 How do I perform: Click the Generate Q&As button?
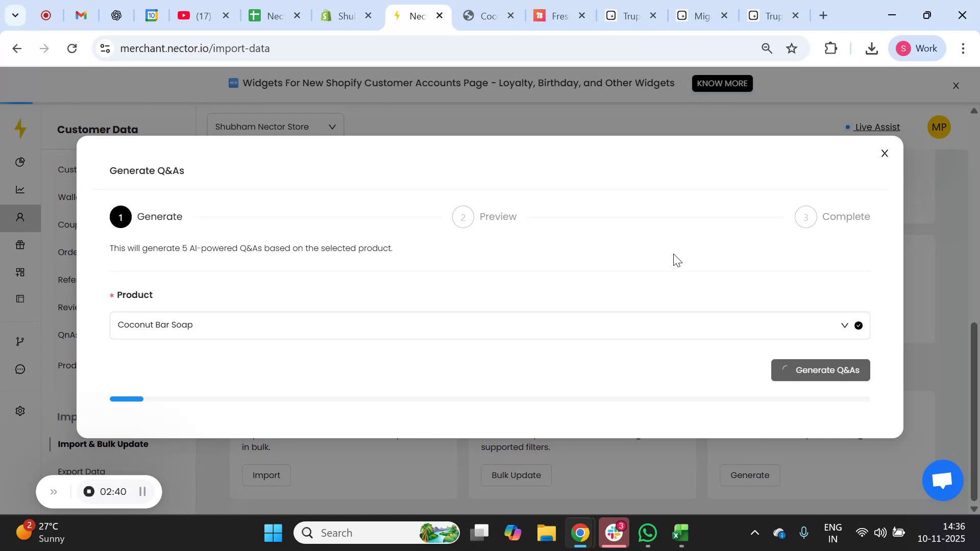point(820,370)
